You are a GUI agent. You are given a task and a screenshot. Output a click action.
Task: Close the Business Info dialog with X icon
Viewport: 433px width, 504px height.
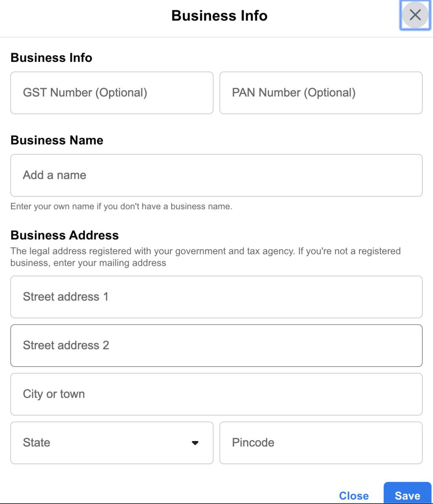tap(415, 15)
